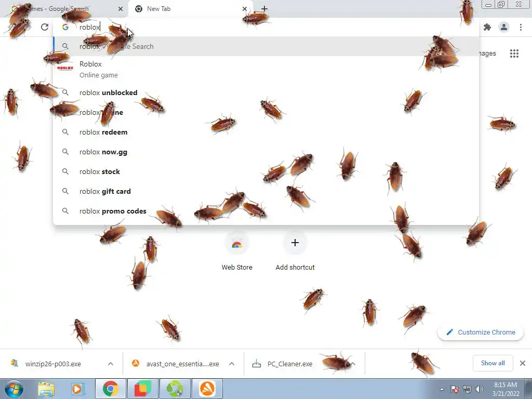Click search icon beside roblox redeem

pos(65,132)
